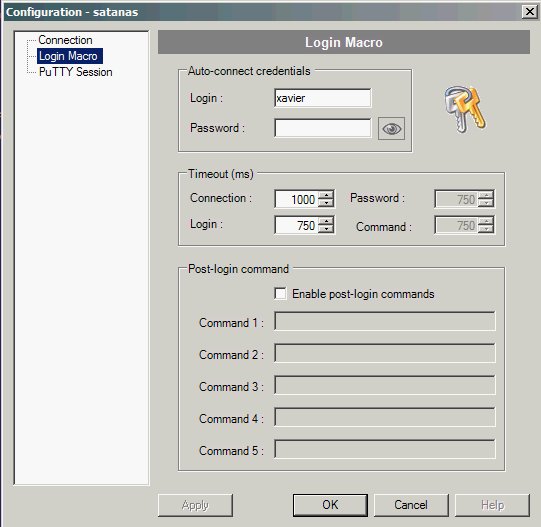Increase Connection timeout with up arrow
The height and width of the screenshot is (527, 541).
pyautogui.click(x=326, y=195)
